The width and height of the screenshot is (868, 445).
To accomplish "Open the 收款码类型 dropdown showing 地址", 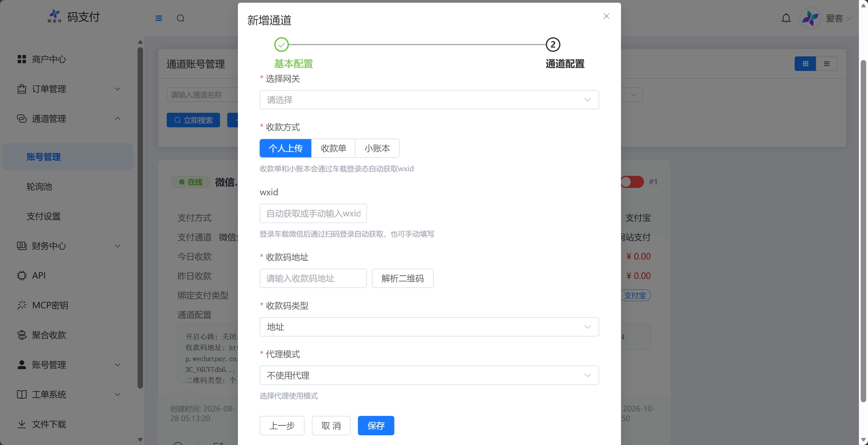I will 429,327.
